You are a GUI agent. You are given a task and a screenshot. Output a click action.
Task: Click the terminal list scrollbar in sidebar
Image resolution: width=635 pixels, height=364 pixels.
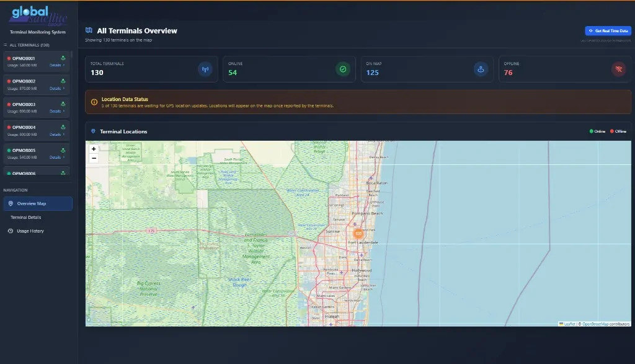pyautogui.click(x=72, y=55)
